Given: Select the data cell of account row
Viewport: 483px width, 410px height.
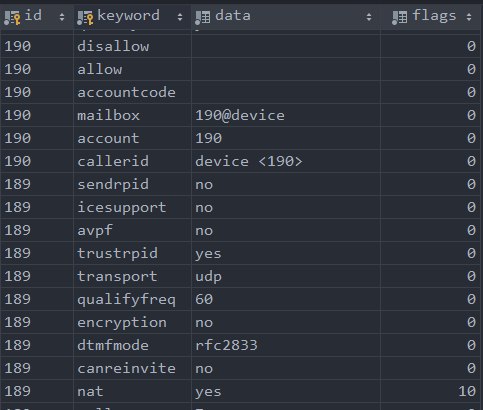Looking at the screenshot, I should (286, 138).
